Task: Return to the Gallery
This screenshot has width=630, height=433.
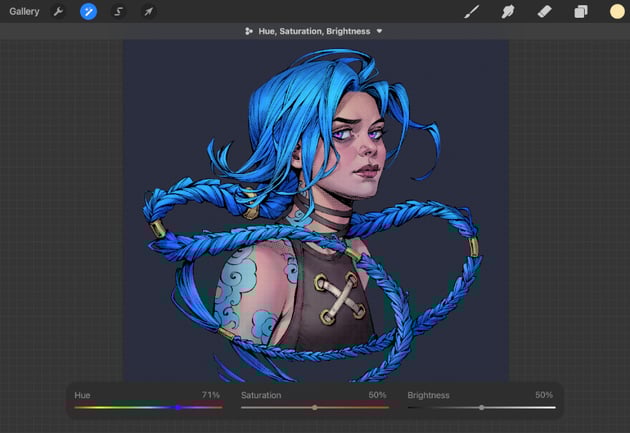Action: [24, 12]
